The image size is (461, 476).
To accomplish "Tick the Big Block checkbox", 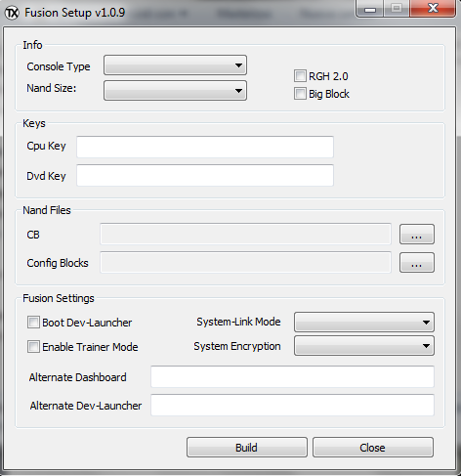I will (300, 94).
